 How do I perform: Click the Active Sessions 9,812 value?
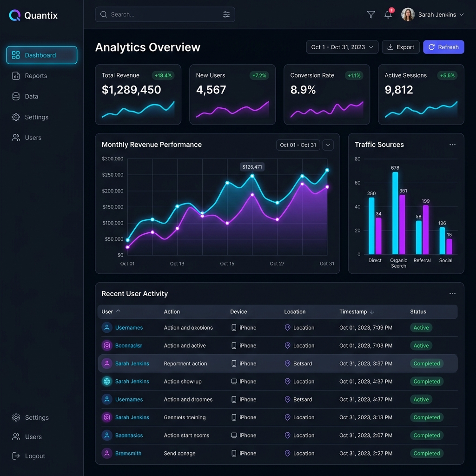398,90
